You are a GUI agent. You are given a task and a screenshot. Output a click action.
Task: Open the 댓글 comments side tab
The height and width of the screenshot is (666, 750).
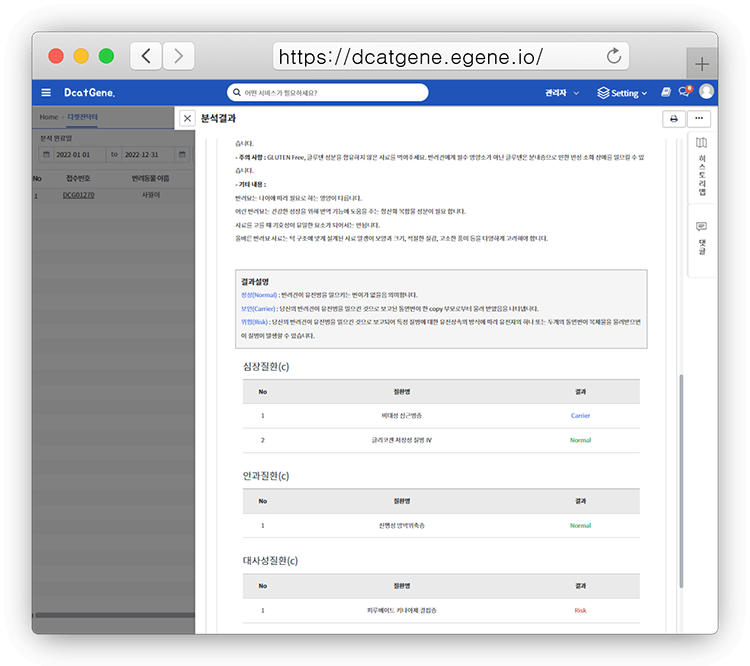[x=701, y=238]
